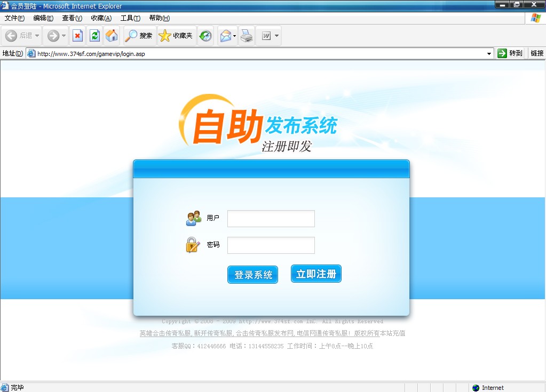
Task: Print the page using the printer icon
Action: (245, 35)
